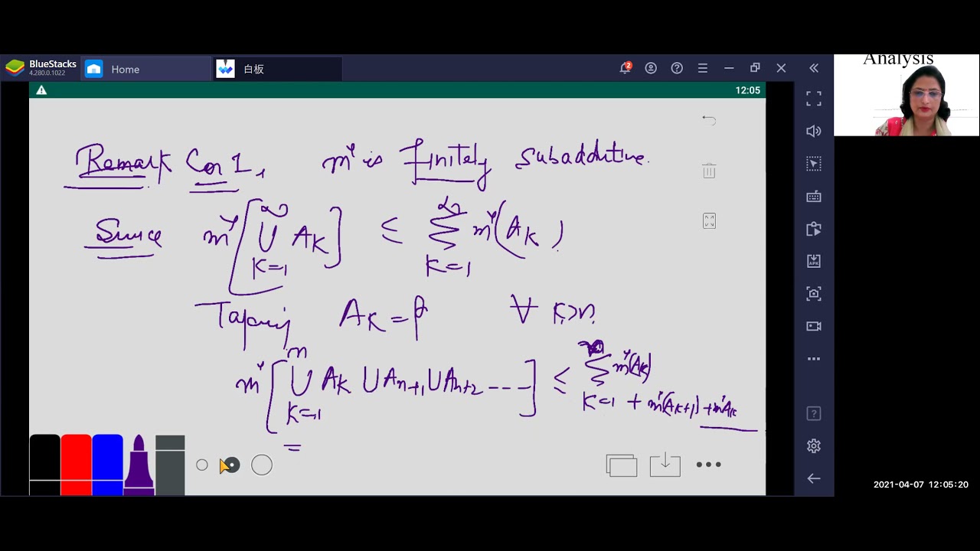Clear whiteboard with trash icon
Screen dimensions: 980x551
(x=709, y=171)
